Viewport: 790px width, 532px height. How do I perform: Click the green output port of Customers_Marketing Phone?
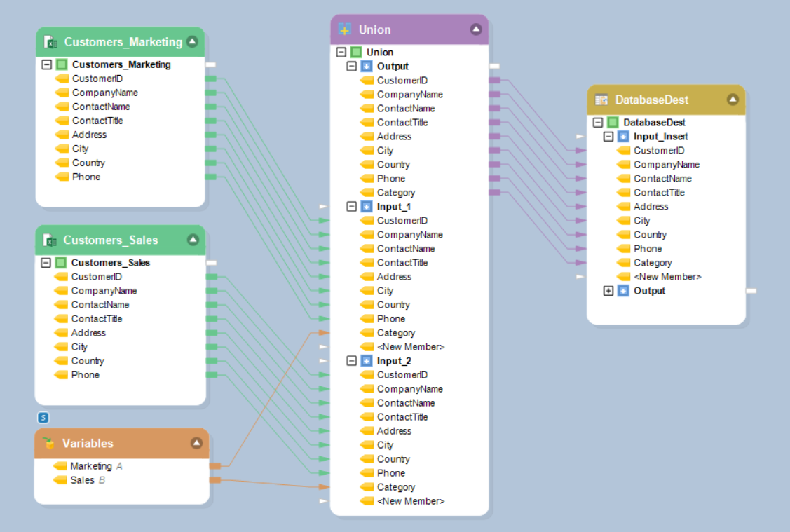(210, 177)
